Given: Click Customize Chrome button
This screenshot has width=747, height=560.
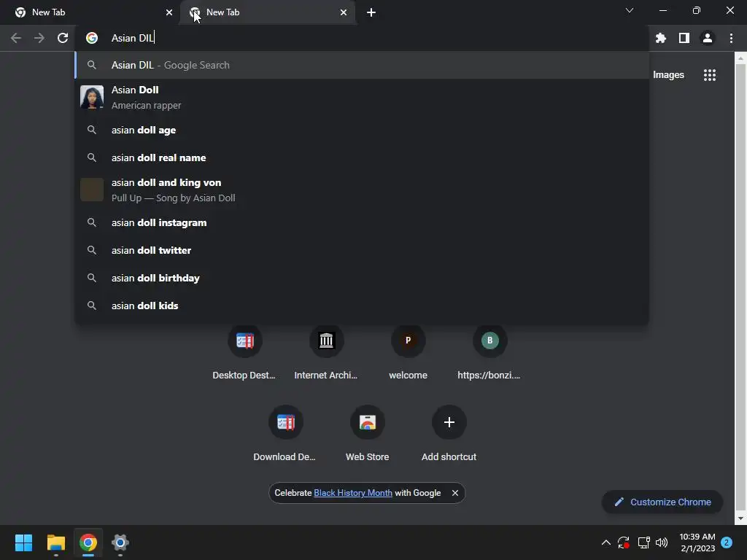Looking at the screenshot, I should (x=662, y=502).
